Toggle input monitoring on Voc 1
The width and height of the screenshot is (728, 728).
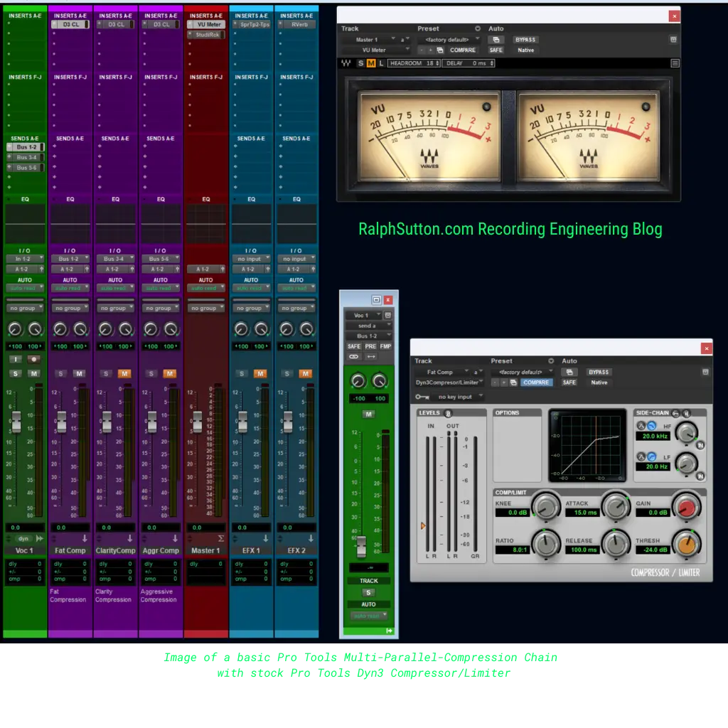[16, 359]
